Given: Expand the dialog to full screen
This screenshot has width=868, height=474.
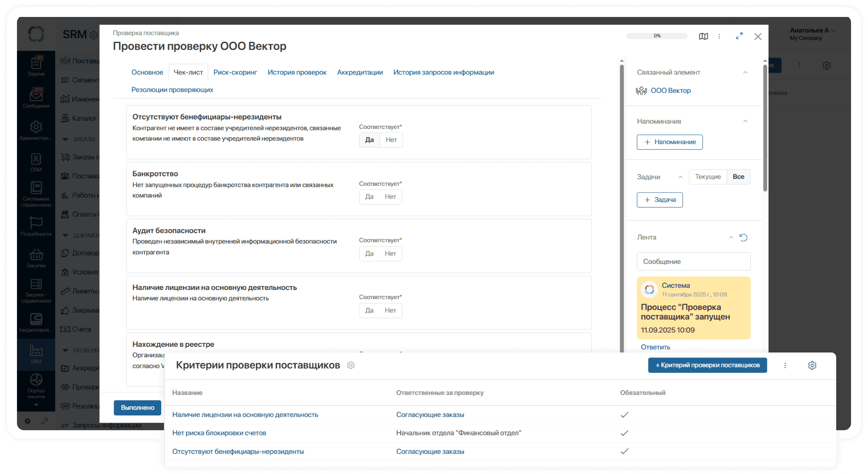Looking at the screenshot, I should [739, 36].
